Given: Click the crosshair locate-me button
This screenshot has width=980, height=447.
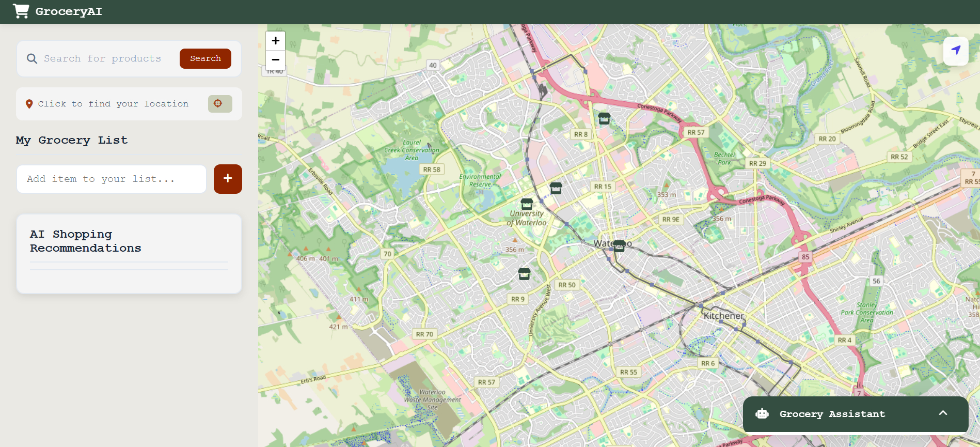Looking at the screenshot, I should [220, 103].
